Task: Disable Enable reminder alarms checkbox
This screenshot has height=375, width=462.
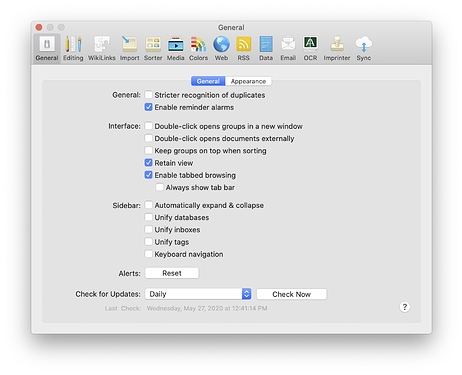Action: click(149, 107)
